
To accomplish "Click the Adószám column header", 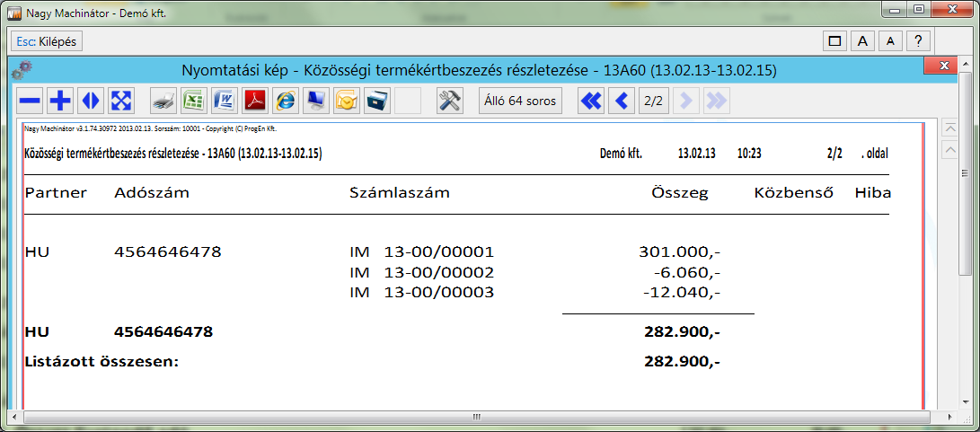I will pos(152,193).
